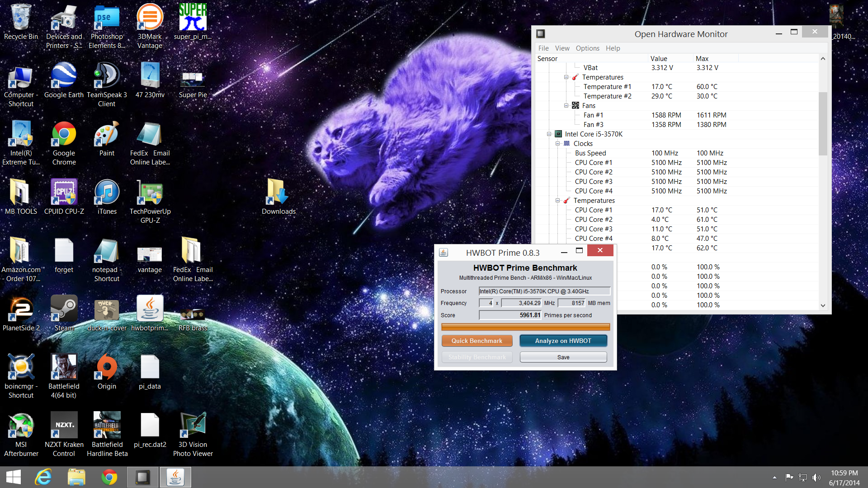Screen dimensions: 868x488
Task: Select the Battlefield Hardline Beta icon
Action: (107, 434)
